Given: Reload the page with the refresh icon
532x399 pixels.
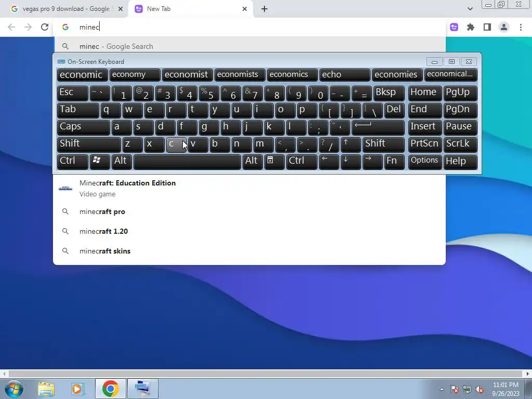Looking at the screenshot, I should point(45,27).
